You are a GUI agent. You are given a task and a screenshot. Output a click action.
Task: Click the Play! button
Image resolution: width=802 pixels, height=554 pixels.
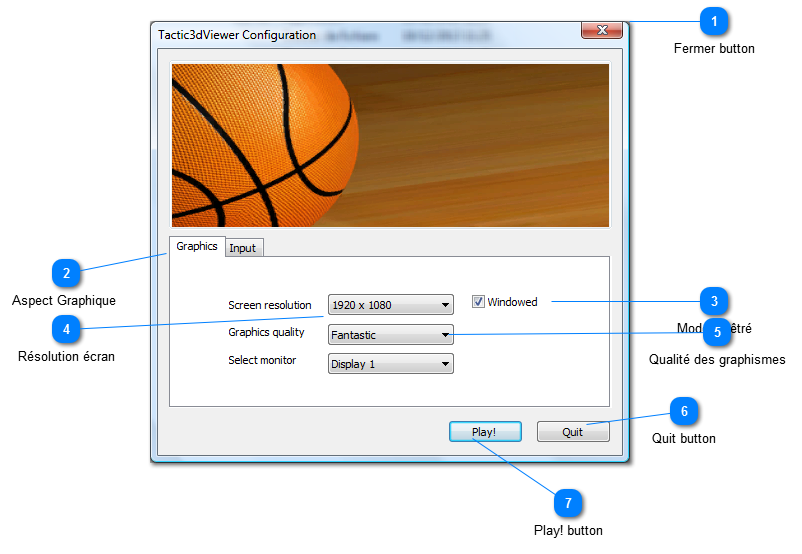coord(485,432)
